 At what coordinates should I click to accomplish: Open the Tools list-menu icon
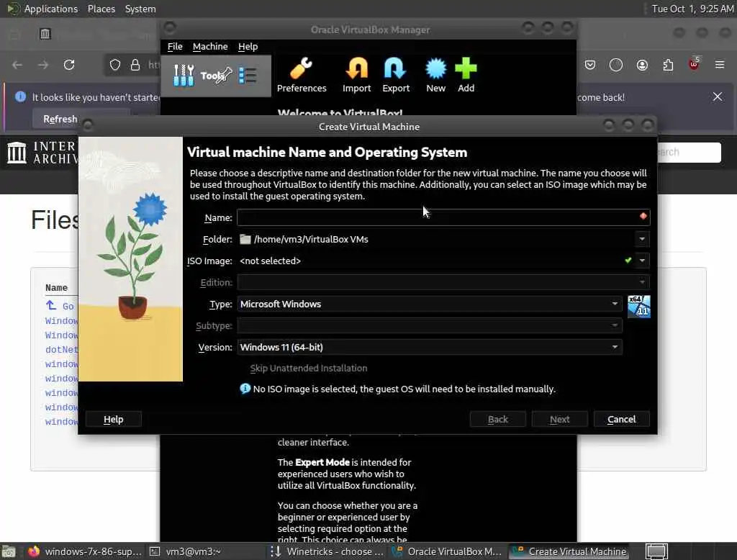coord(248,76)
